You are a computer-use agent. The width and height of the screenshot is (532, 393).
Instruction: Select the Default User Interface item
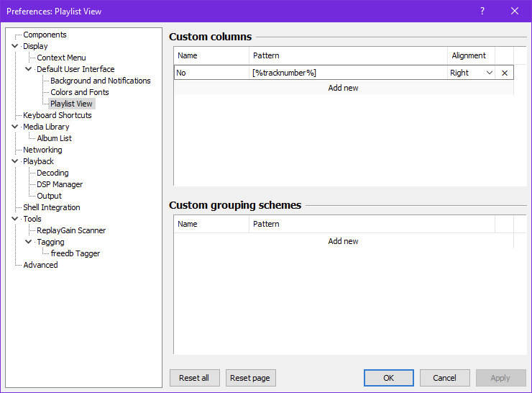coord(75,69)
